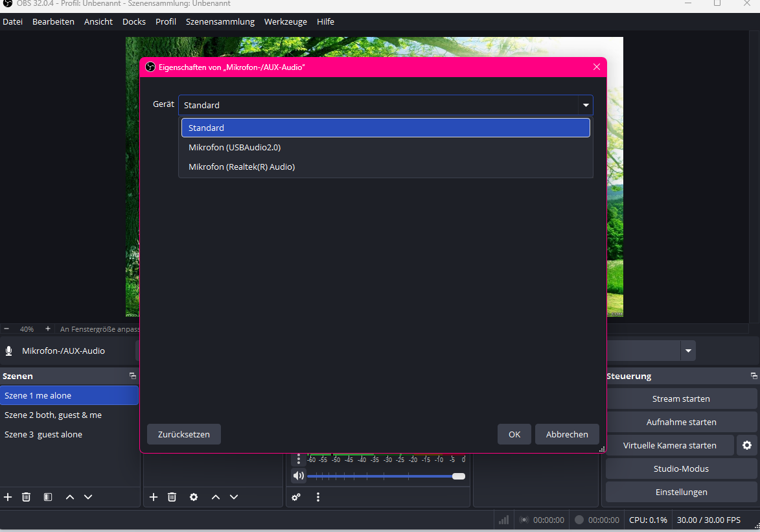The image size is (760, 532).
Task: Select scene Szene 1 me alone
Action: click(x=69, y=395)
